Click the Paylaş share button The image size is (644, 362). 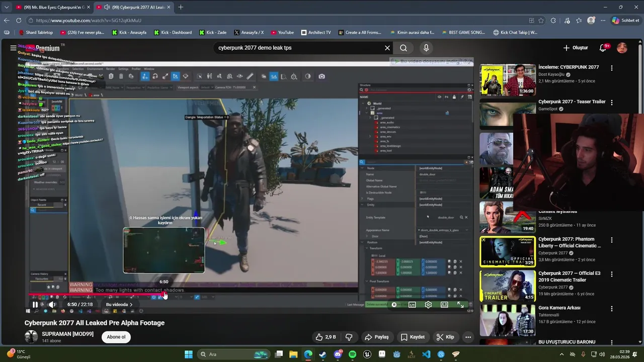coord(377,337)
